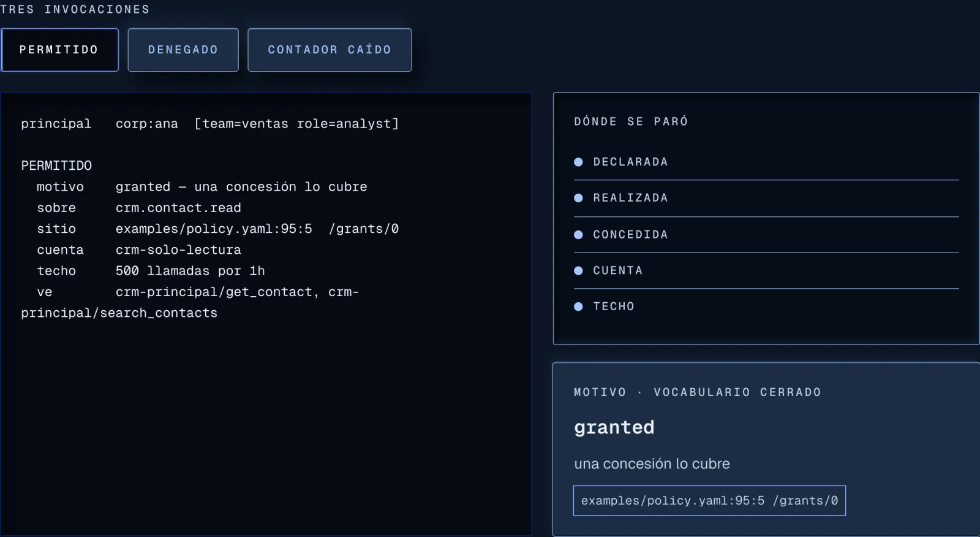Image resolution: width=980 pixels, height=537 pixels.
Task: Click the 'MOTIVO · VOCABULARIO CERRADO' heading
Action: coord(698,392)
